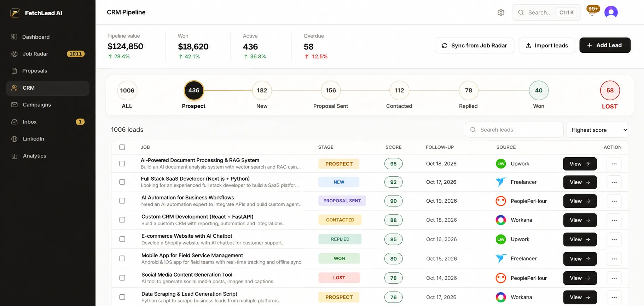Open the three-dot menu for Full Stack SaaS Developer
Screen dimensions: 644x306
click(614, 182)
